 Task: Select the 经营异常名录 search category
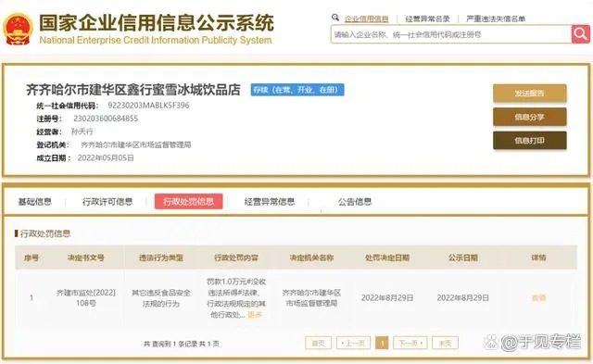(427, 19)
